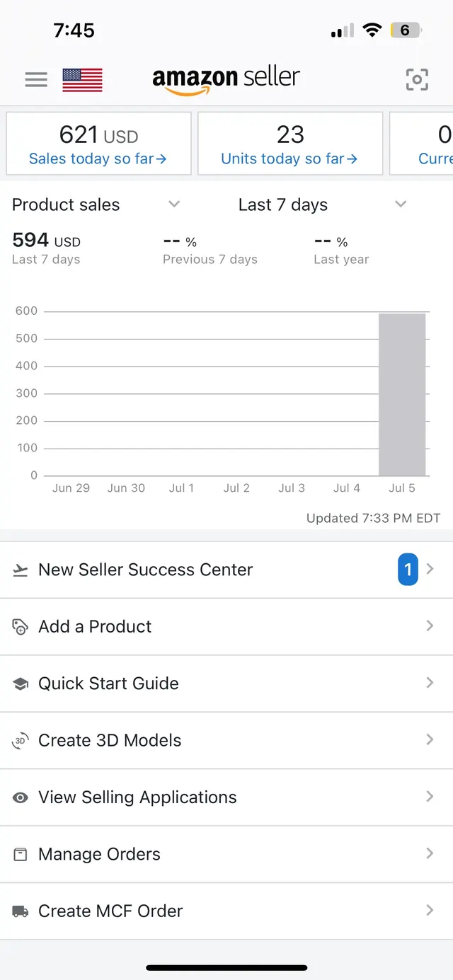The width and height of the screenshot is (453, 980).
Task: Tap the eye icon for View Selling Applications
Action: tap(21, 797)
